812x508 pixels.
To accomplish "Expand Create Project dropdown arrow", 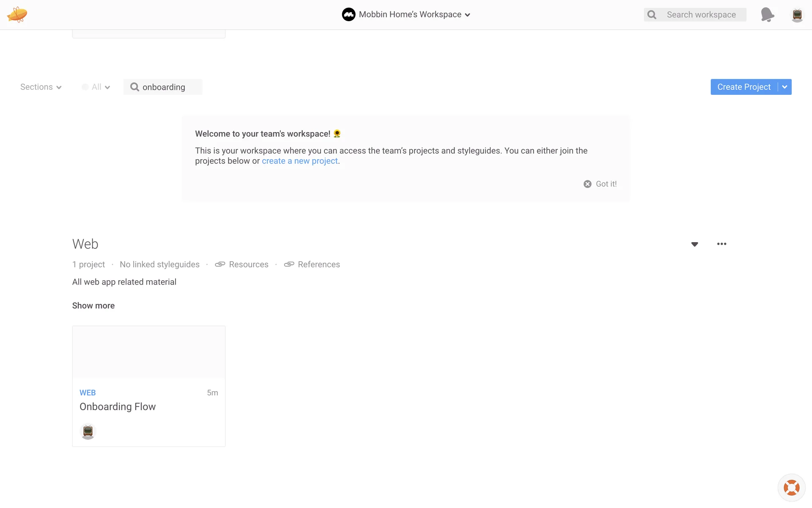I will click(x=785, y=87).
